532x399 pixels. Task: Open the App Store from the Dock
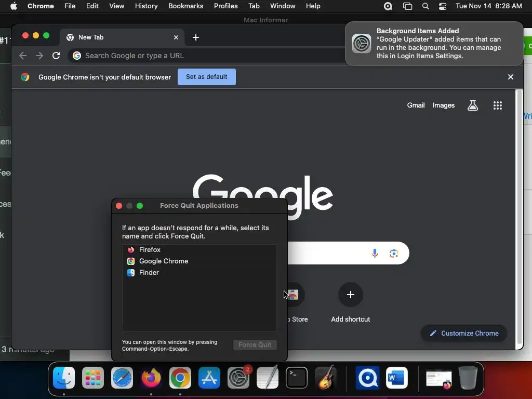[209, 378]
